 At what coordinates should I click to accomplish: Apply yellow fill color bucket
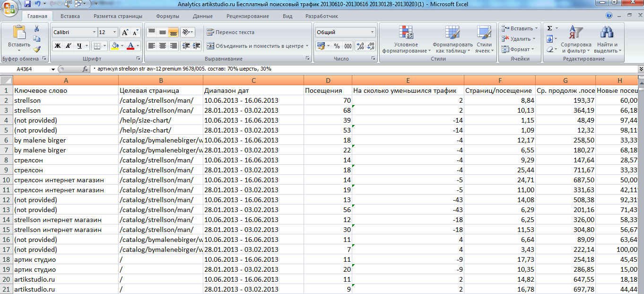point(114,46)
